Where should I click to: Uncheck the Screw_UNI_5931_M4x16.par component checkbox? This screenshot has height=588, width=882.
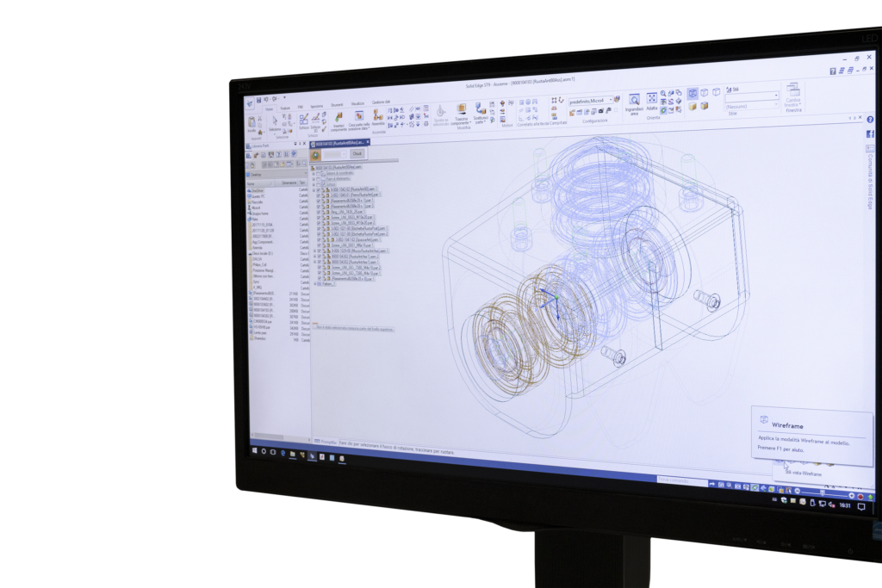[x=319, y=245]
